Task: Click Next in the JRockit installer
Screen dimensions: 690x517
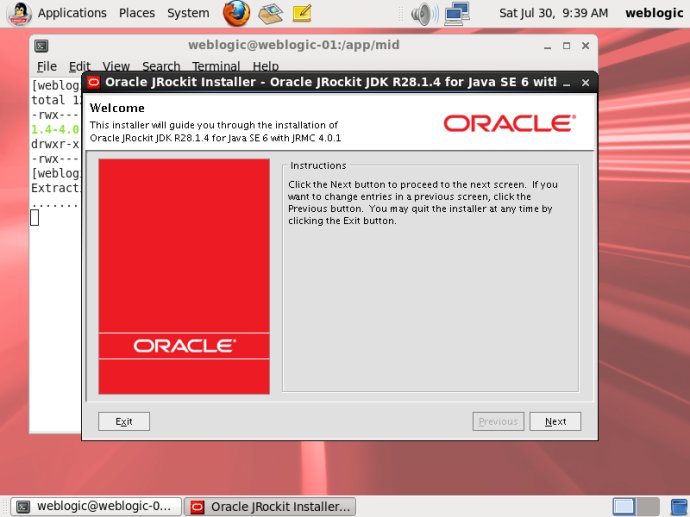Action: pos(555,422)
